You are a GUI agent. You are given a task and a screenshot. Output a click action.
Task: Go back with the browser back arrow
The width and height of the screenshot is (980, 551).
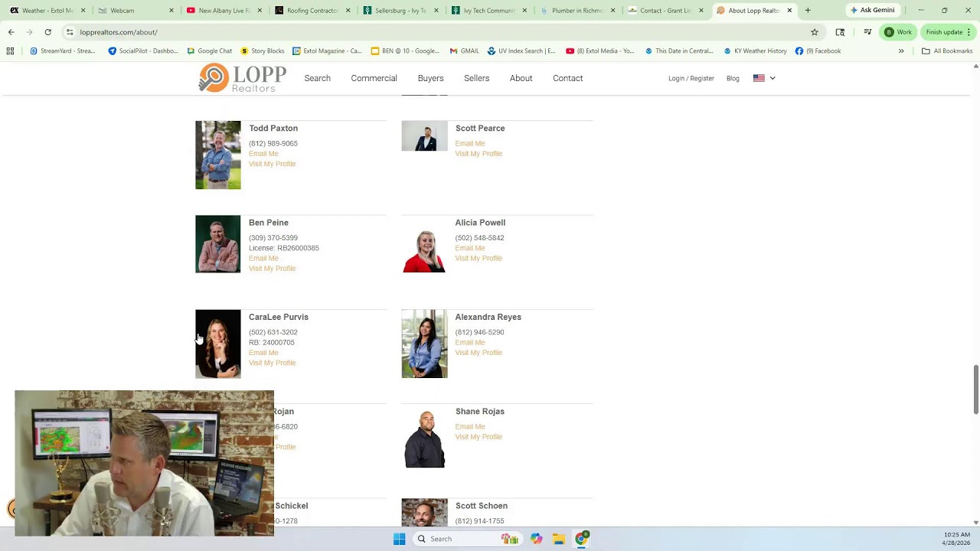(x=11, y=32)
